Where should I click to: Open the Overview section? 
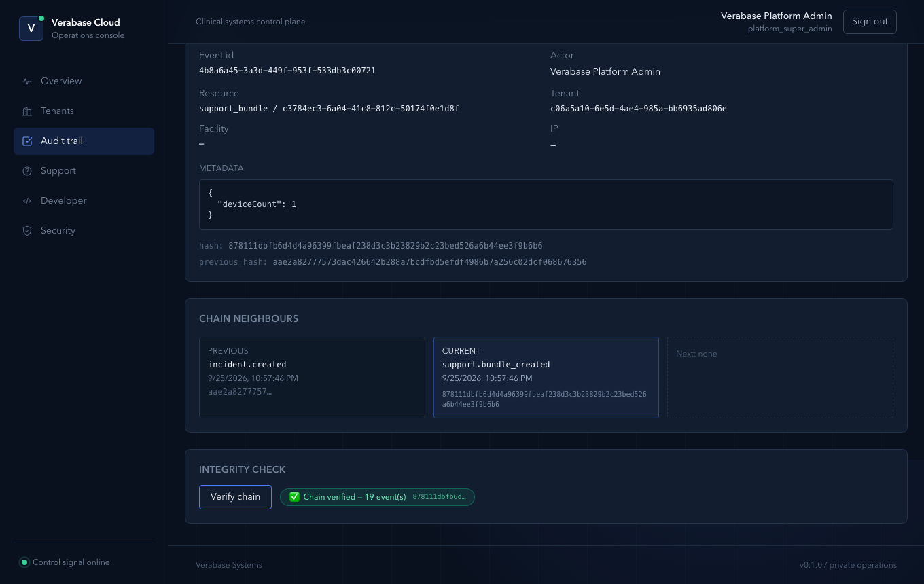click(84, 81)
